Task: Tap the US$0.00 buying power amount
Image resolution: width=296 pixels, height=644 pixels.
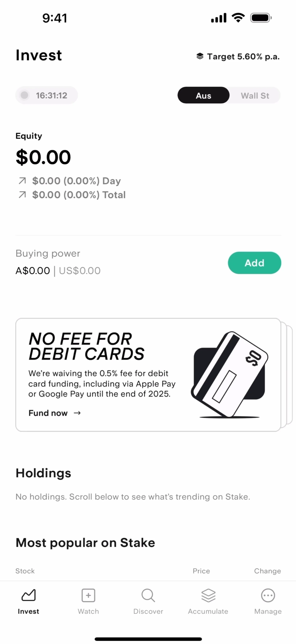Action: pos(80,271)
